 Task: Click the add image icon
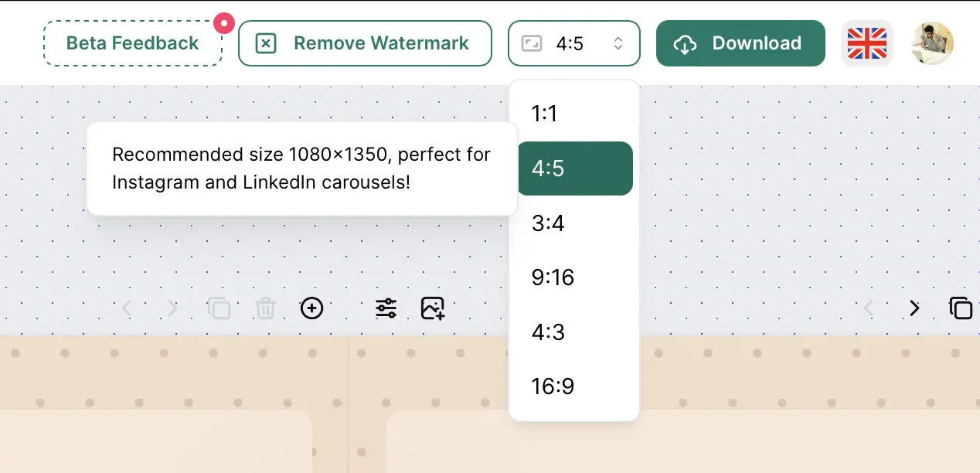(433, 308)
